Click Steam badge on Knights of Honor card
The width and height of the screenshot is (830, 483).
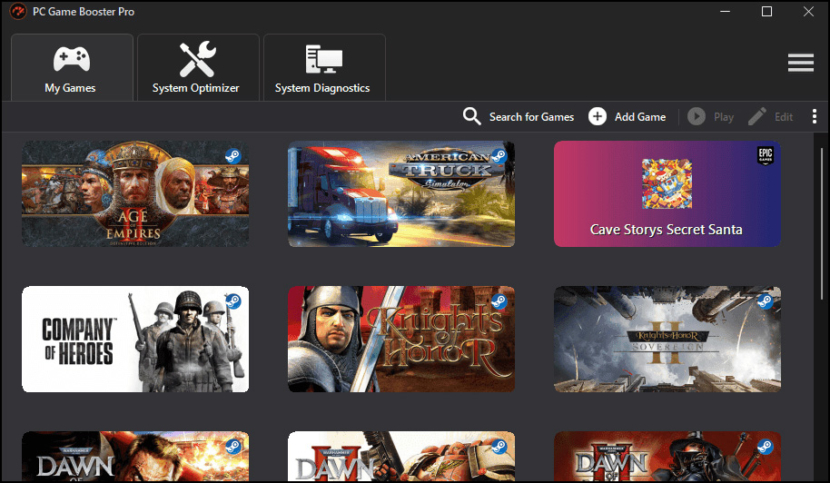click(x=499, y=301)
